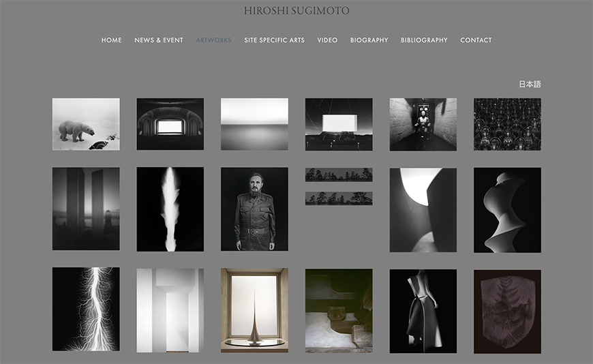593x364 pixels.
Task: Open the curved shadow abstract thumbnail
Action: (x=423, y=210)
